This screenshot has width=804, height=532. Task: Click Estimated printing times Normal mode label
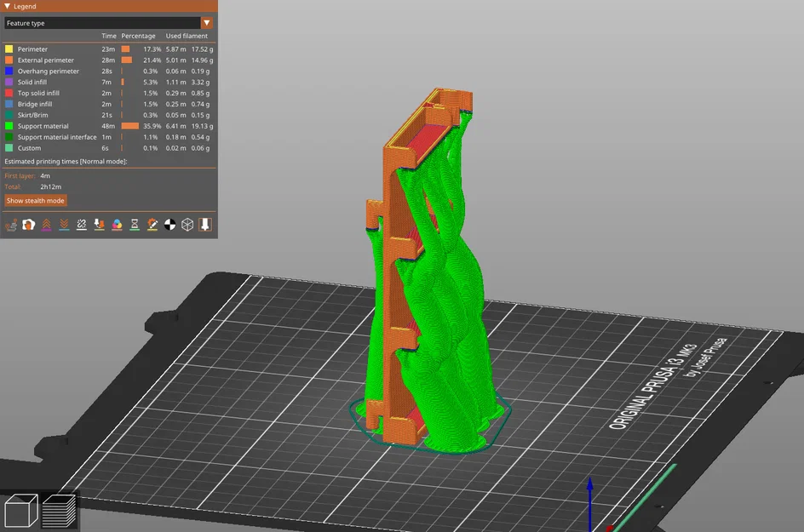pos(66,162)
